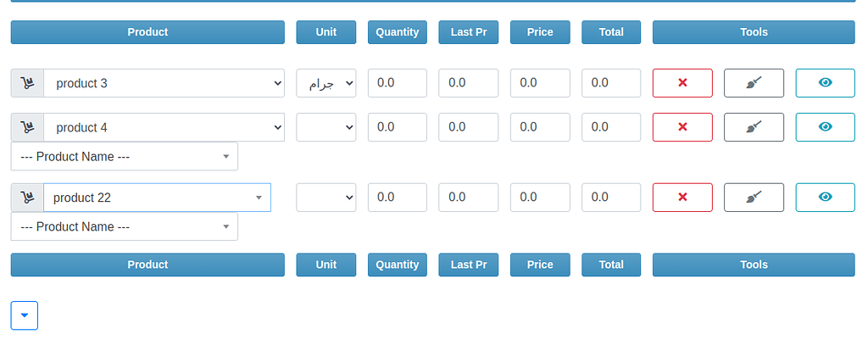Click the bottom Tools column header

point(754,265)
